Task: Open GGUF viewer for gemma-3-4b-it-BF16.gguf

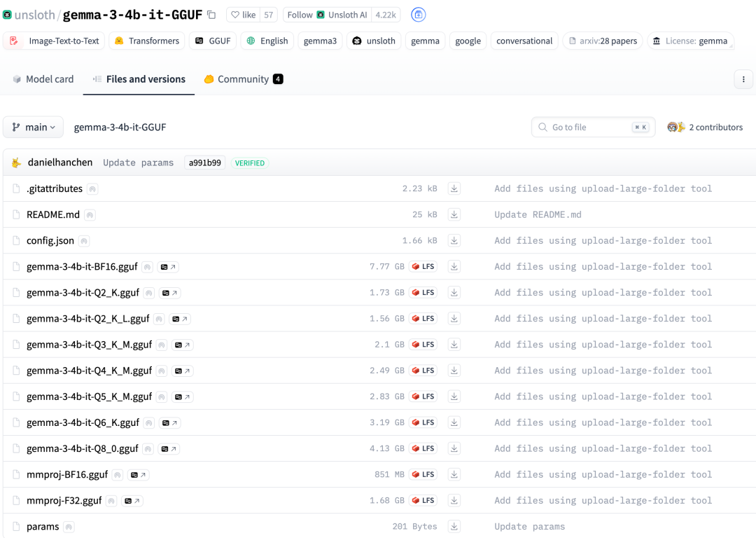Action: (x=168, y=267)
